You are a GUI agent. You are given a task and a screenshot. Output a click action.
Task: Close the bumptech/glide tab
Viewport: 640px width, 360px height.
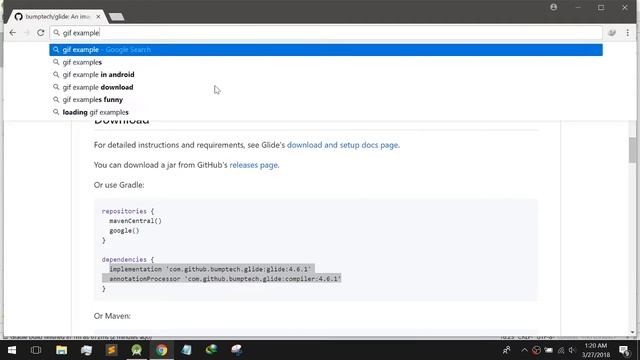[98, 17]
